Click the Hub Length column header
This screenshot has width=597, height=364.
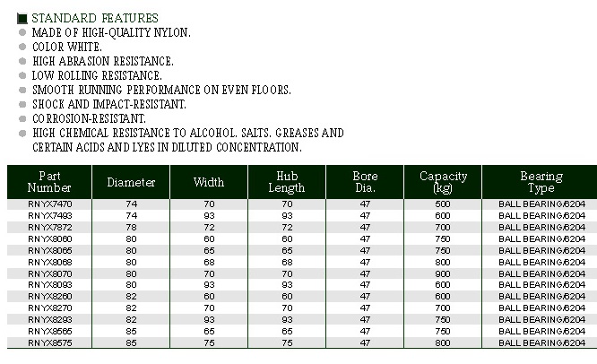click(x=287, y=182)
